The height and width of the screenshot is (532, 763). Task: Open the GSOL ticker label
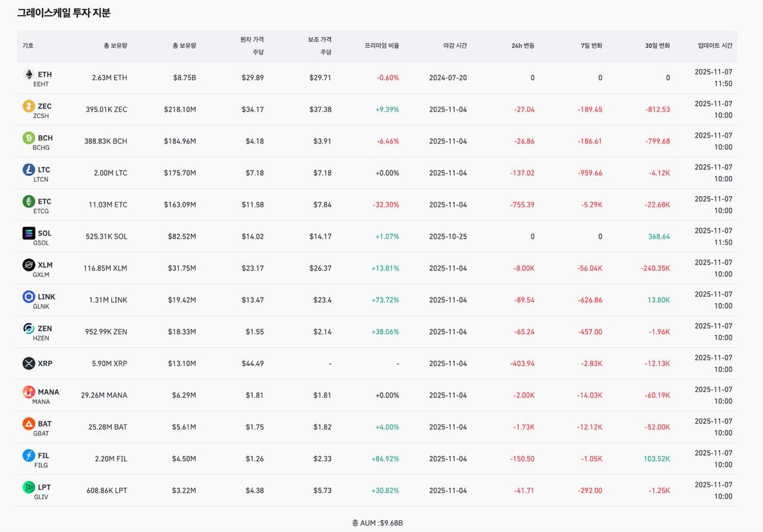(x=41, y=243)
